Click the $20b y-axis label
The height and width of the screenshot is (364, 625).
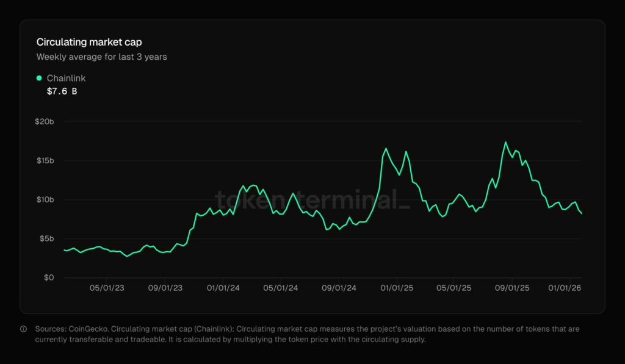[x=45, y=122]
